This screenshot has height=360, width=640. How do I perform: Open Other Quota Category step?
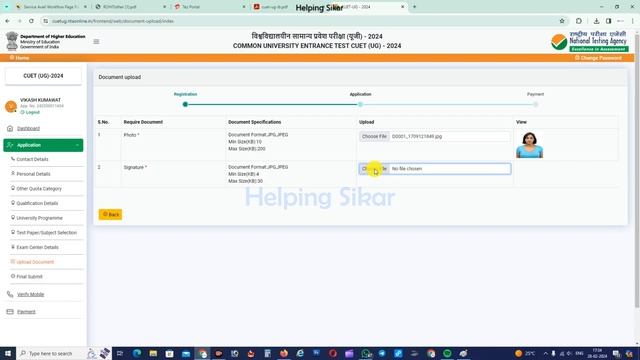click(x=39, y=189)
